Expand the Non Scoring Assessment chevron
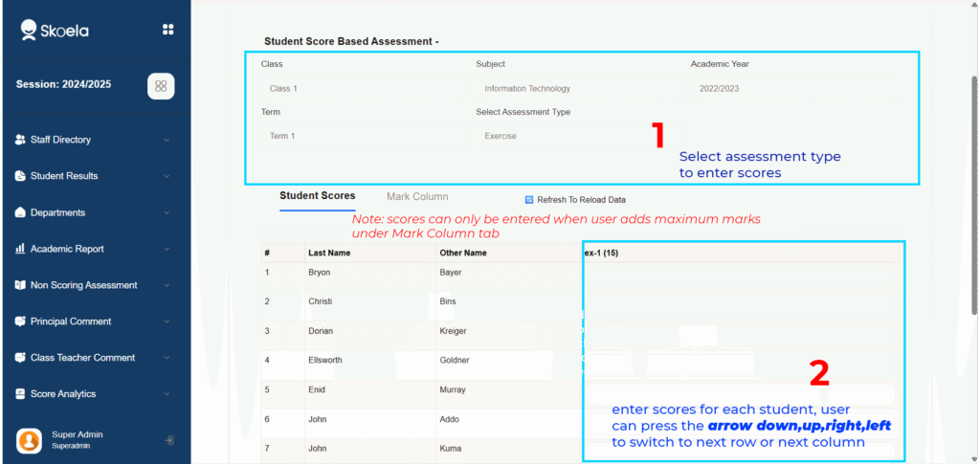The width and height of the screenshot is (980, 464). [x=167, y=285]
